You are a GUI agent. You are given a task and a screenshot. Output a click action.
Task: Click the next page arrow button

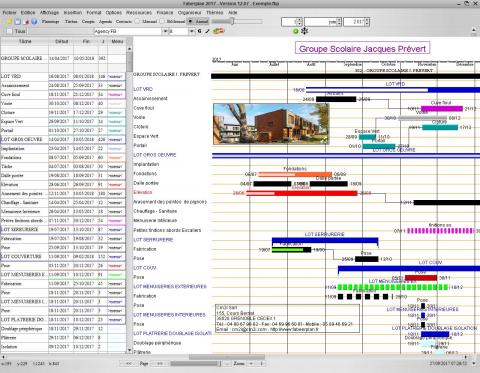point(160,363)
